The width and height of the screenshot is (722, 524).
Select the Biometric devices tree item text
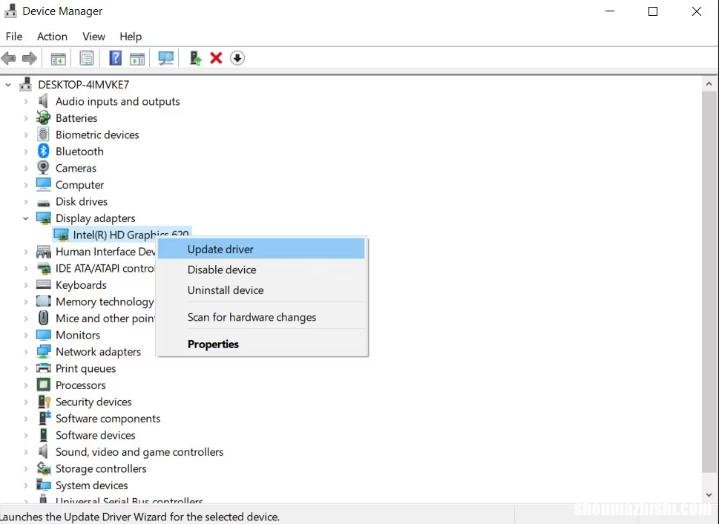click(97, 135)
